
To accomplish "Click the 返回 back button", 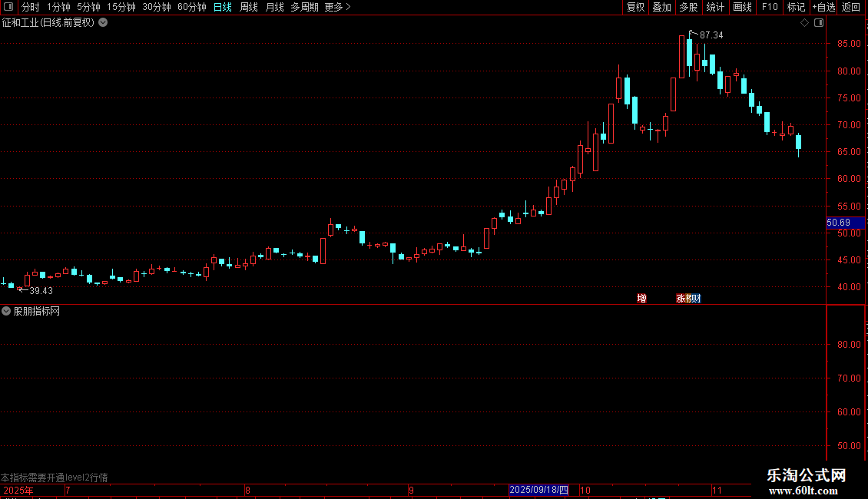I will (851, 7).
